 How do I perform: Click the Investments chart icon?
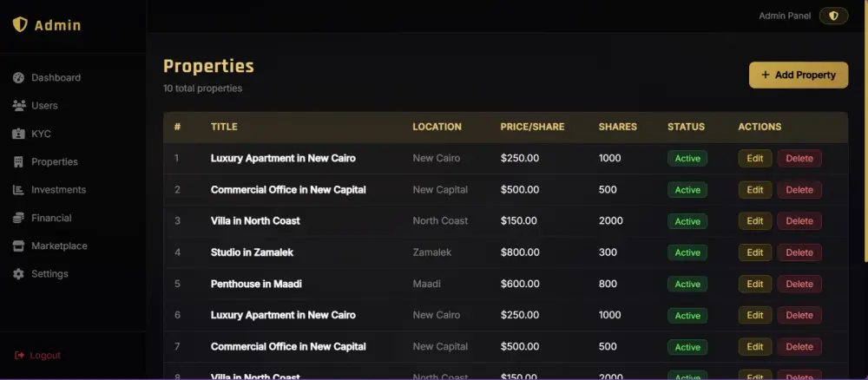[x=18, y=190]
